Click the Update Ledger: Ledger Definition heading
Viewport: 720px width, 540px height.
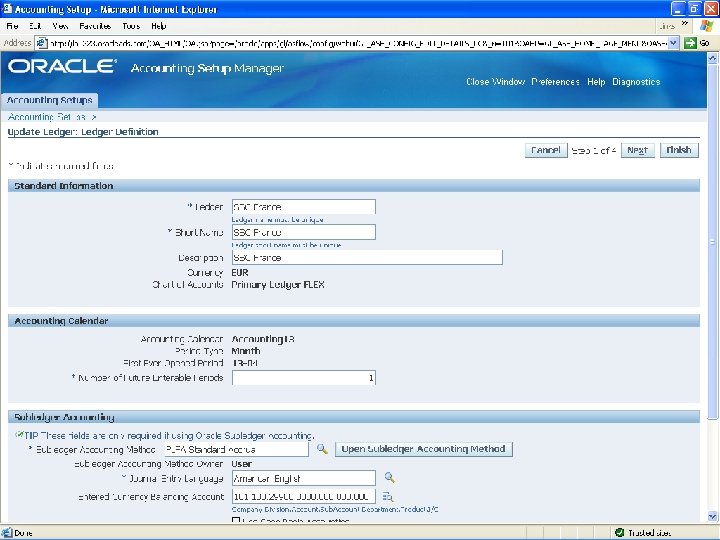tap(83, 132)
